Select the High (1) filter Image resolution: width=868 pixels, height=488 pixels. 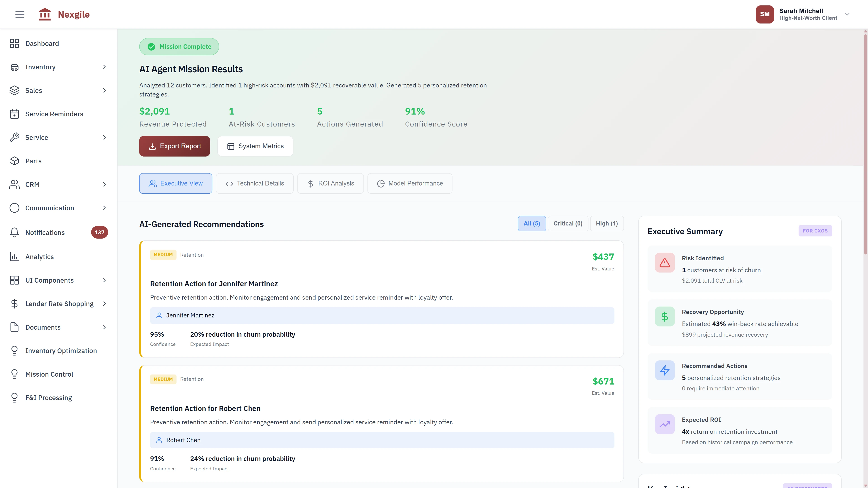click(x=606, y=223)
